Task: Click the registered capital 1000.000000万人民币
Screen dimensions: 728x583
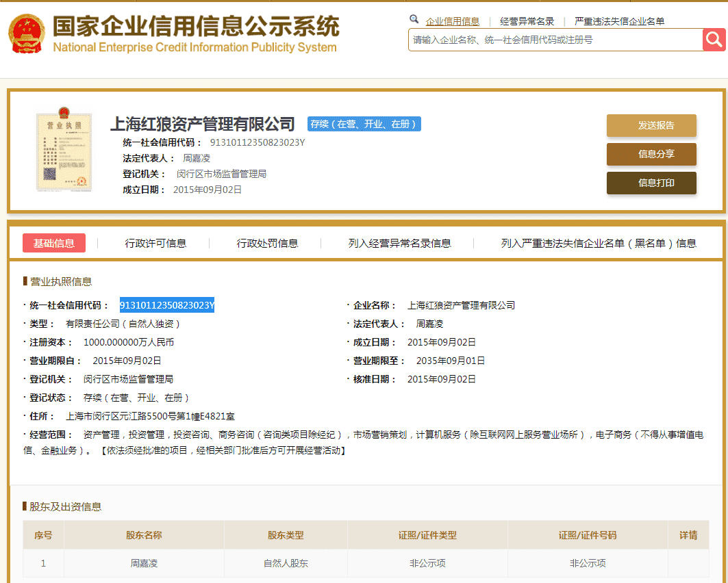Action: (129, 342)
